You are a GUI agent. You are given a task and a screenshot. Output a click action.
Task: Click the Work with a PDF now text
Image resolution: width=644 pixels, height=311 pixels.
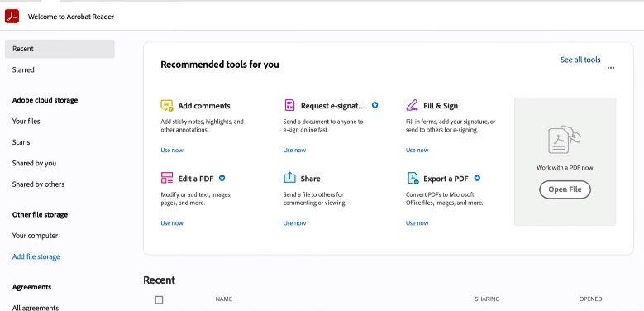(x=565, y=168)
